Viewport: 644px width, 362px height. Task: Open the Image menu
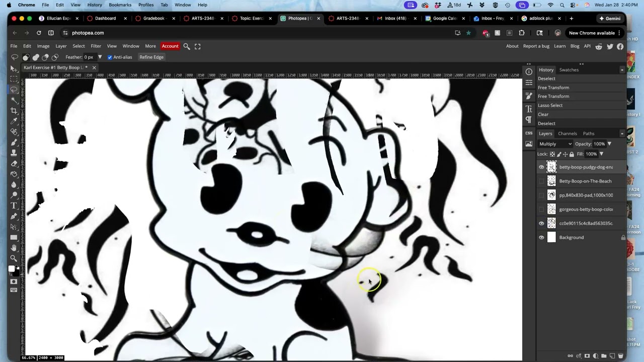(43, 46)
